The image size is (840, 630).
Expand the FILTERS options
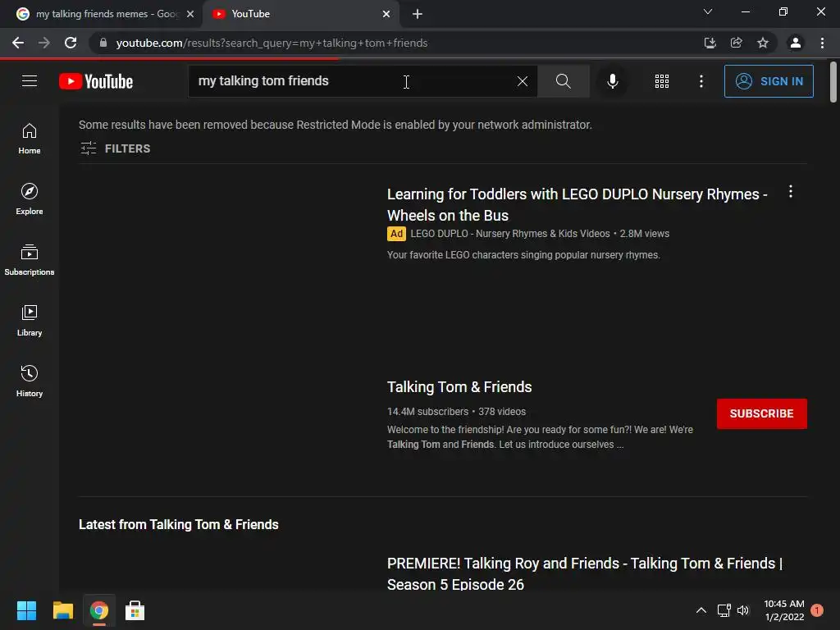tap(115, 148)
